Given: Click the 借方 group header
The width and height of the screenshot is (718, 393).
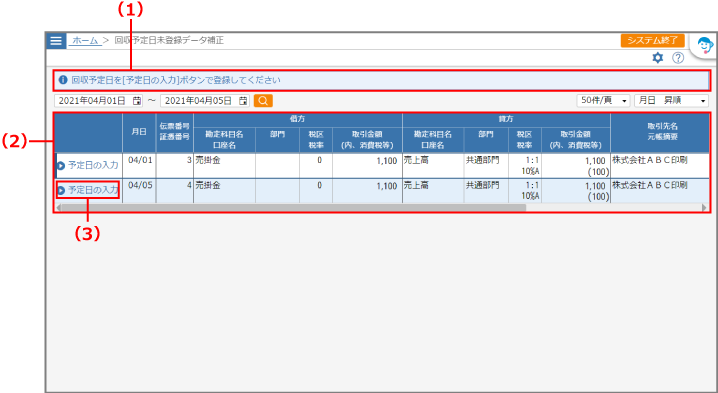Looking at the screenshot, I should pos(298,120).
